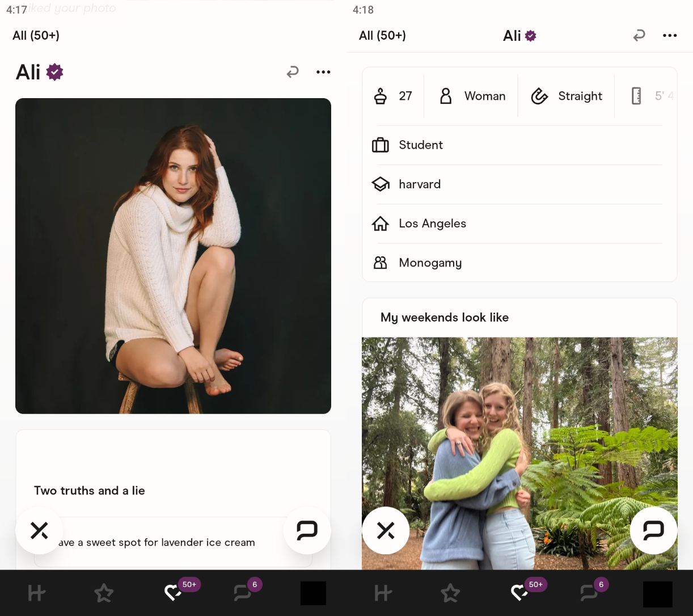Open Hinge discover tab on left screen
The width and height of the screenshot is (693, 616).
[x=37, y=593]
